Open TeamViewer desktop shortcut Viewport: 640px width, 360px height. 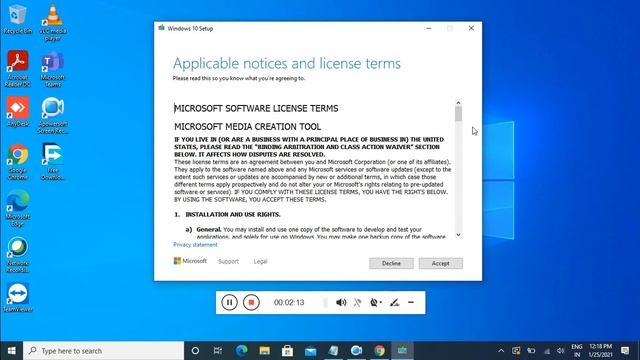(x=18, y=298)
